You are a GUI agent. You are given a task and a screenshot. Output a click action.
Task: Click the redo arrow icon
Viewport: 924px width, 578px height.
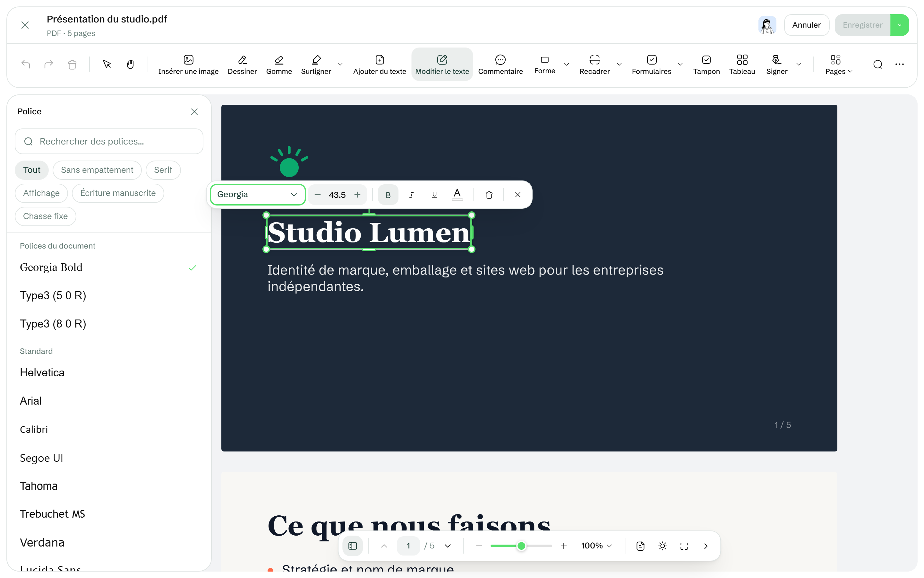[x=48, y=64]
